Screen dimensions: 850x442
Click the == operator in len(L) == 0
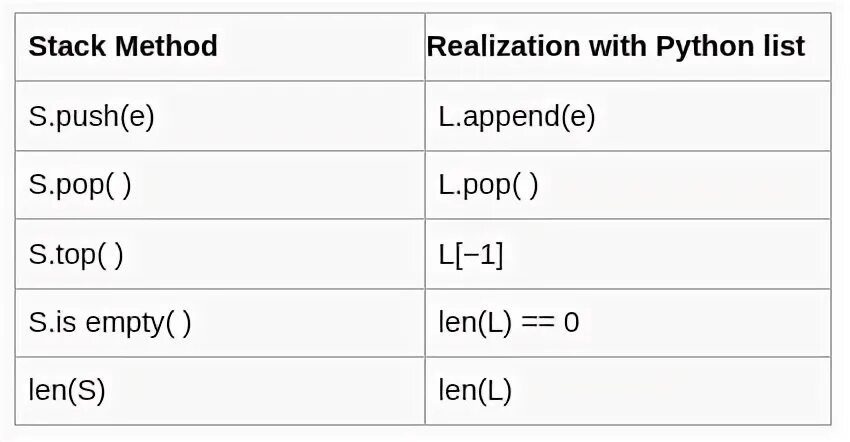(538, 323)
